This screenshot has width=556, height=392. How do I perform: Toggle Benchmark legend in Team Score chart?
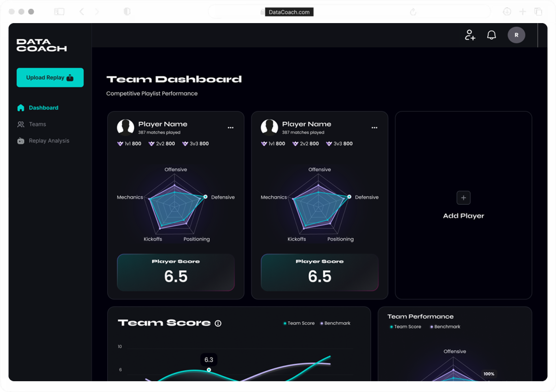coord(335,323)
